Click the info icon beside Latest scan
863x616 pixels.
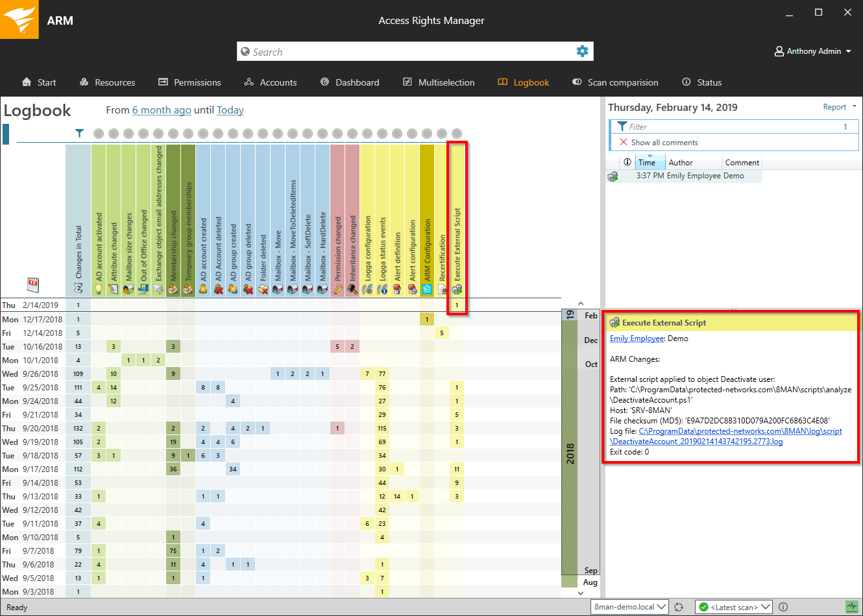point(783,607)
